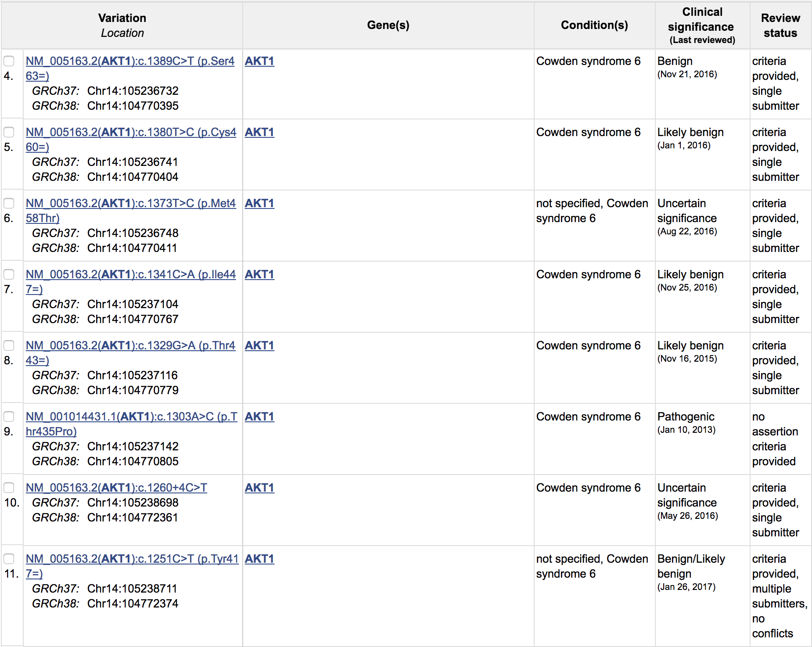The image size is (812, 647).
Task: Mark the checkbox beside row 9 Pathogenic variant
Action: 9,417
